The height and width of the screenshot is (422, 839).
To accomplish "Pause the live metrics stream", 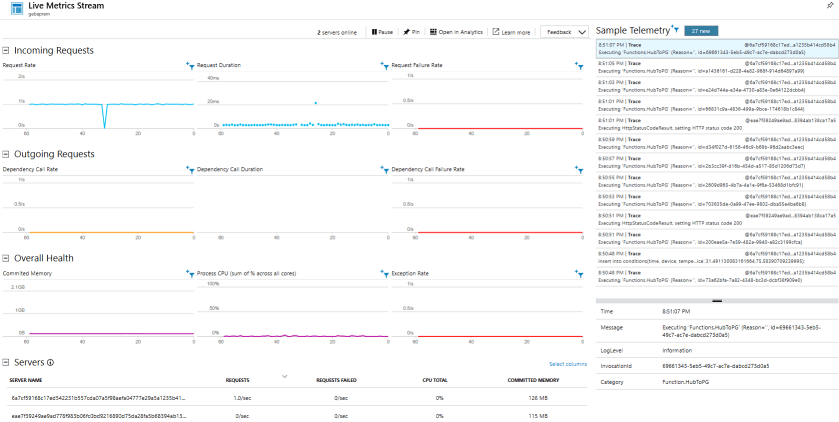I will point(382,32).
